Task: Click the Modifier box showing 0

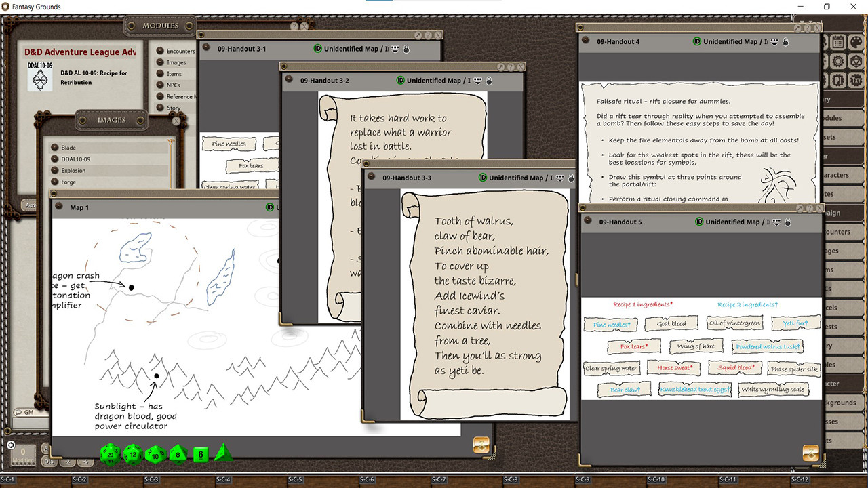Action: tap(23, 453)
